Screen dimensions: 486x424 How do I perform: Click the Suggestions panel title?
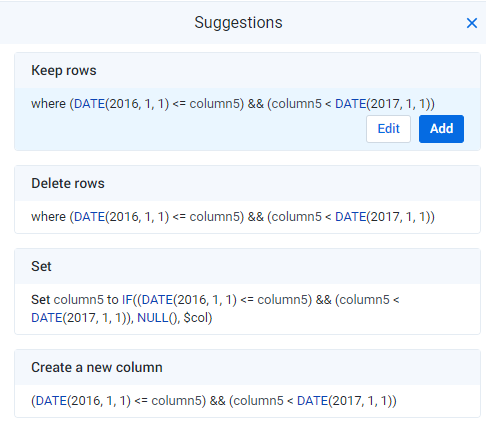click(x=238, y=23)
